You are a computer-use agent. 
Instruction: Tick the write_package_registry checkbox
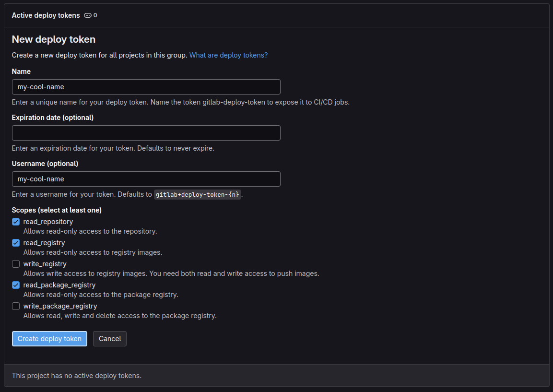pos(16,306)
